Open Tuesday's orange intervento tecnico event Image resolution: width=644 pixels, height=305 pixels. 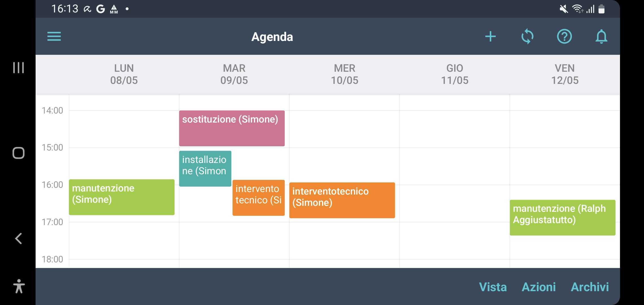pyautogui.click(x=258, y=198)
